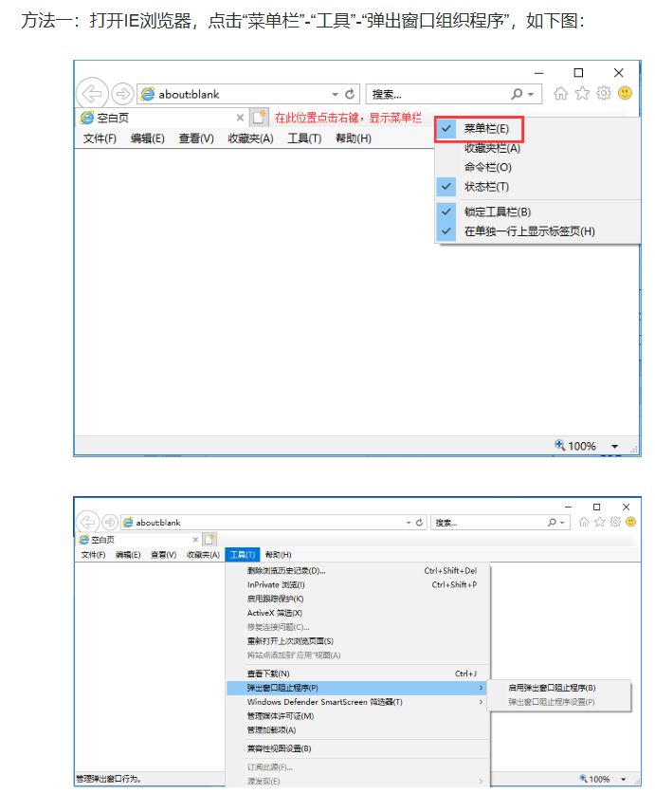The image size is (655, 812).
Task: Close the 空白页 tab in lower IE window
Action: (195, 540)
